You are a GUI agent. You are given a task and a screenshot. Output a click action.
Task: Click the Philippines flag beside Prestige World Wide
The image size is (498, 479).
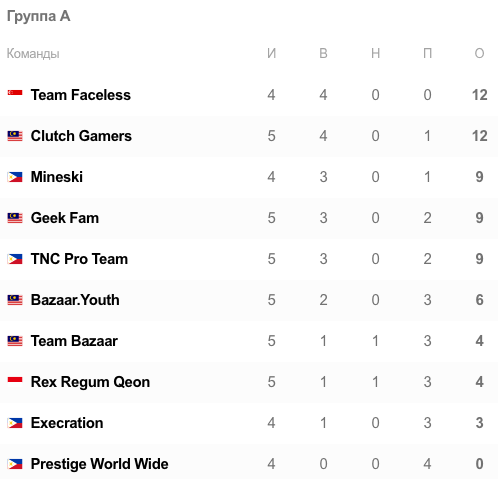[15, 464]
